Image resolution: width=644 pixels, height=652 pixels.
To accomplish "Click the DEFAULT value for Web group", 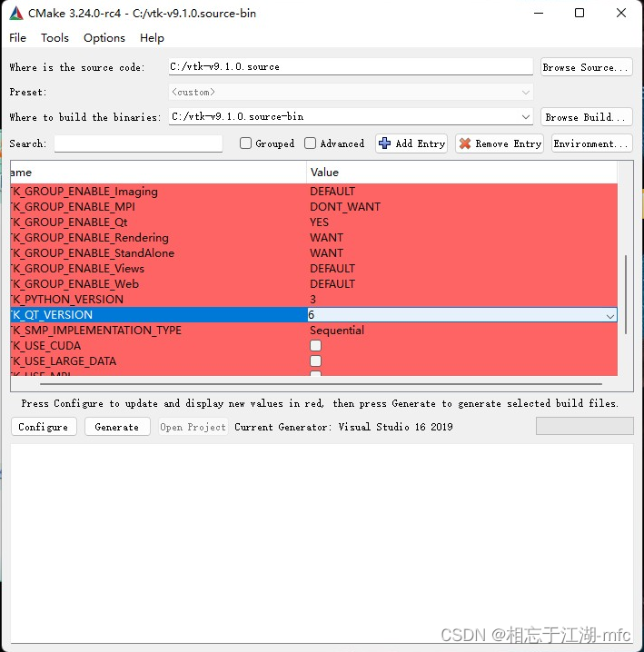I will (x=332, y=283).
